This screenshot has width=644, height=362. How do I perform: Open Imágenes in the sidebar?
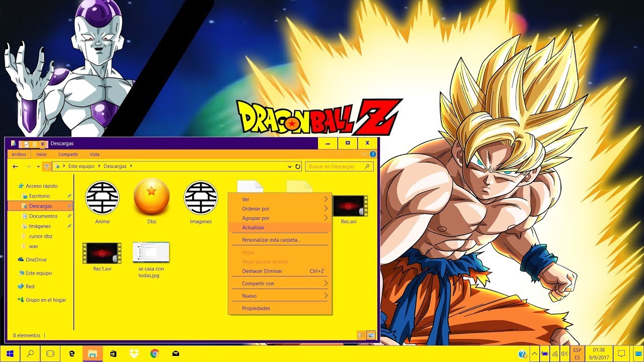40,226
